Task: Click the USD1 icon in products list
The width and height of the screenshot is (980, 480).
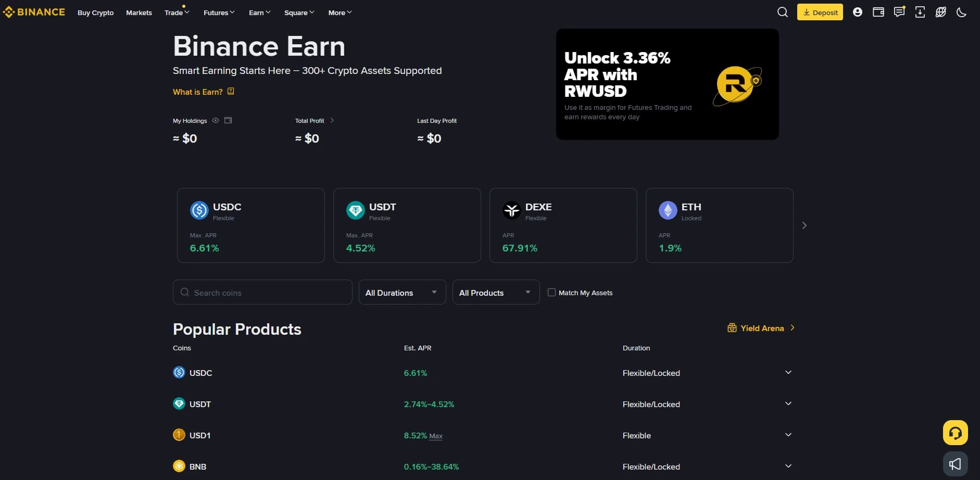Action: pos(179,435)
